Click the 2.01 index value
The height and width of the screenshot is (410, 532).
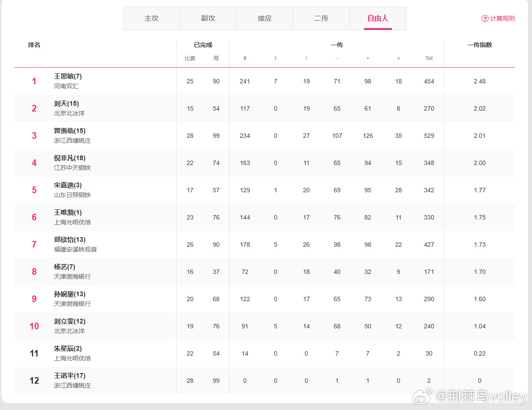pos(480,136)
